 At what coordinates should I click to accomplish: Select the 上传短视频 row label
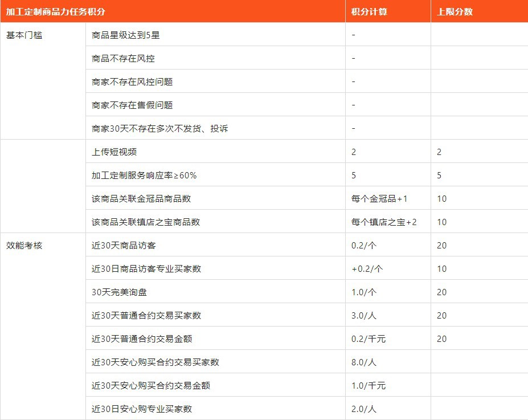point(108,152)
